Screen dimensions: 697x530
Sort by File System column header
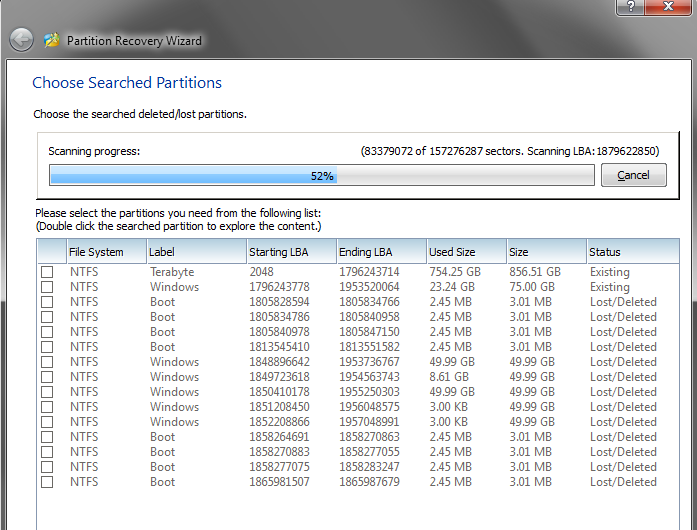107,252
